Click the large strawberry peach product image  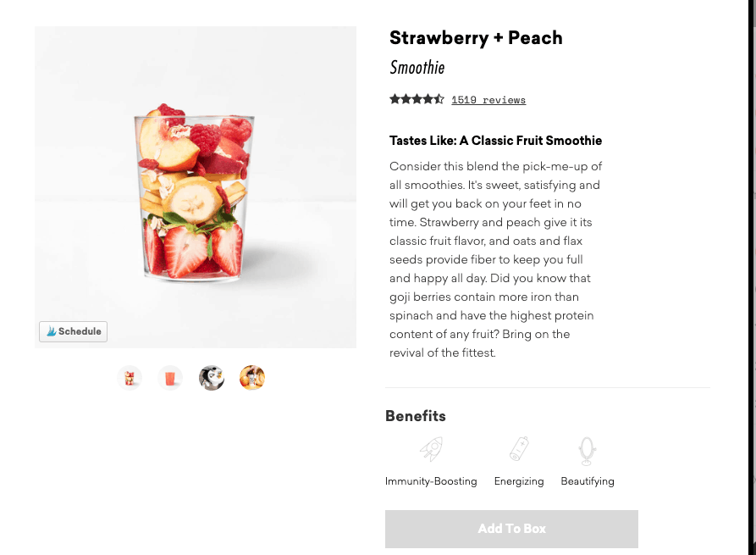196,187
